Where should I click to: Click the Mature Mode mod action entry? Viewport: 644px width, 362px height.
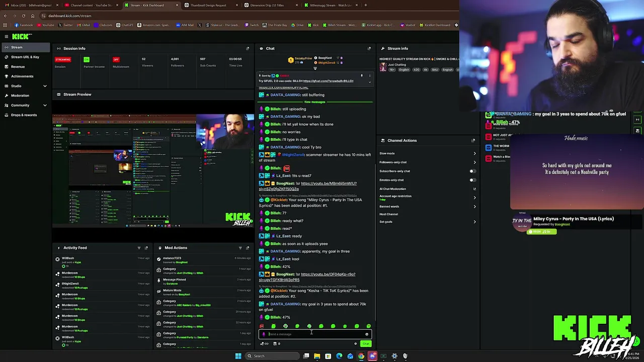204,292
